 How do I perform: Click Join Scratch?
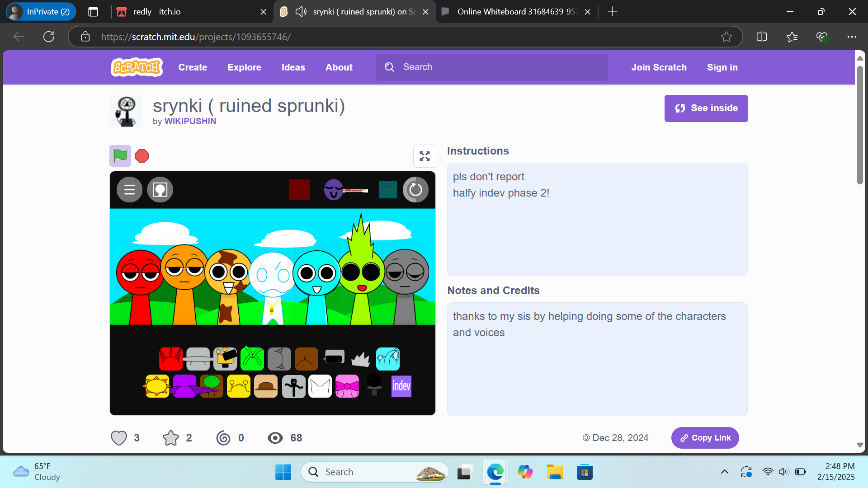[x=659, y=67]
